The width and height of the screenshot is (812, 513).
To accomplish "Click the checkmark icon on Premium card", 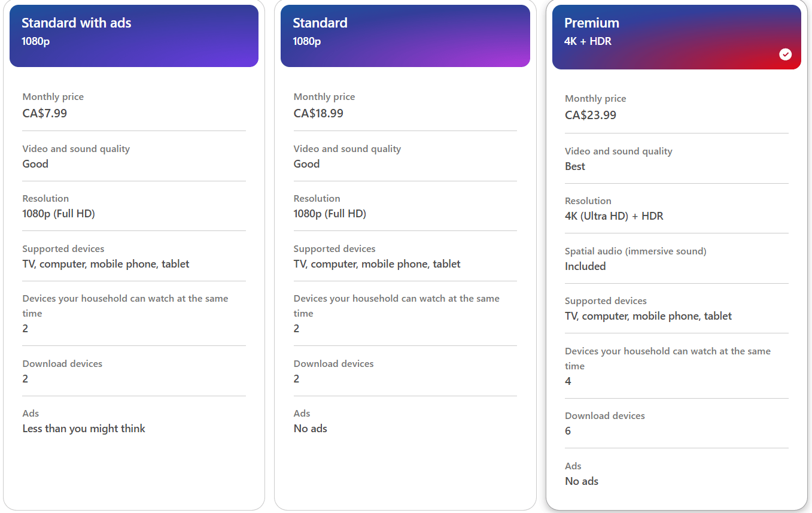I will click(x=785, y=54).
